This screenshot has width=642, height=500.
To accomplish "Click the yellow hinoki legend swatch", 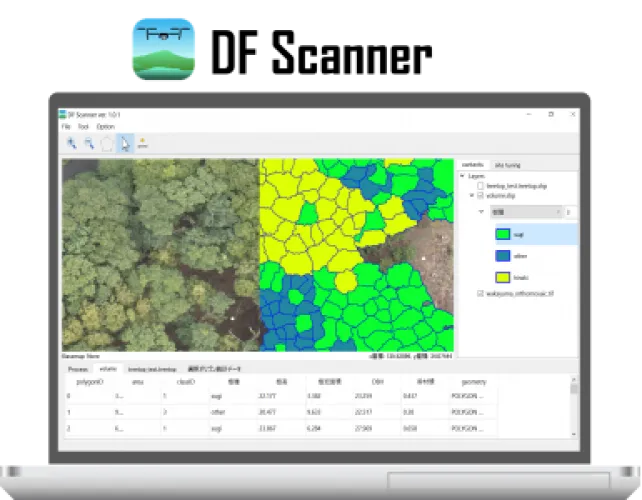I will tap(503, 277).
